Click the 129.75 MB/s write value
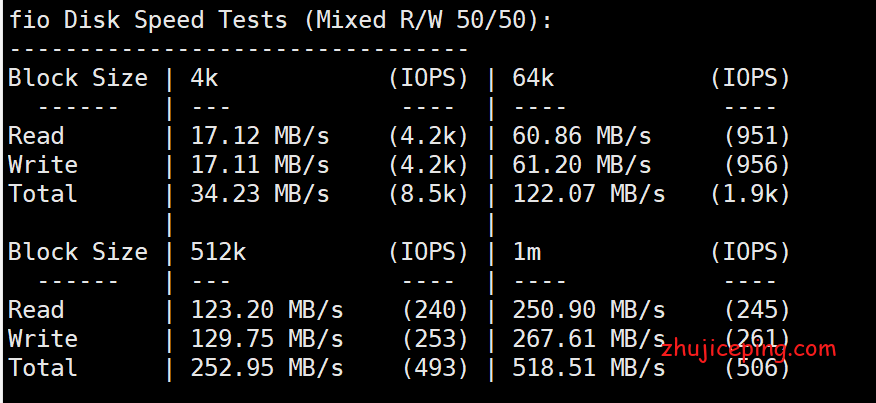This screenshot has width=876, height=403. [267, 339]
